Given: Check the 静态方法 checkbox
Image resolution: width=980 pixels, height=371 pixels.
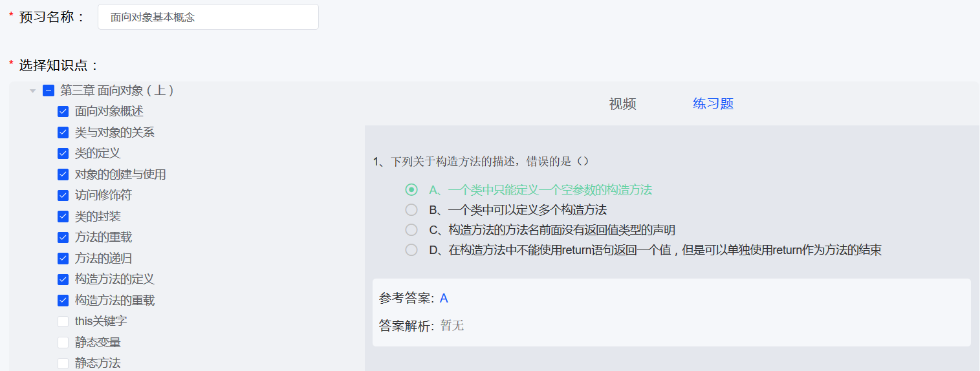Looking at the screenshot, I should [63, 363].
